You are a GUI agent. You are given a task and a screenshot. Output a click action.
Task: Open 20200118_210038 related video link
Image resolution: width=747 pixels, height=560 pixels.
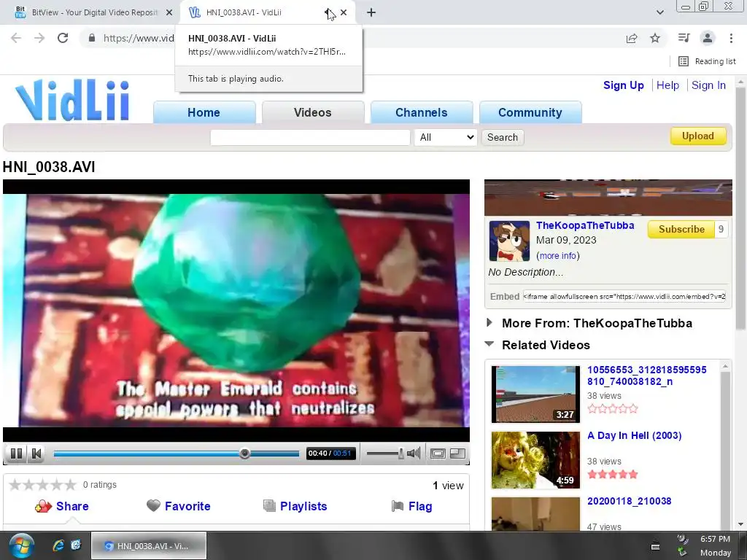[x=629, y=501]
